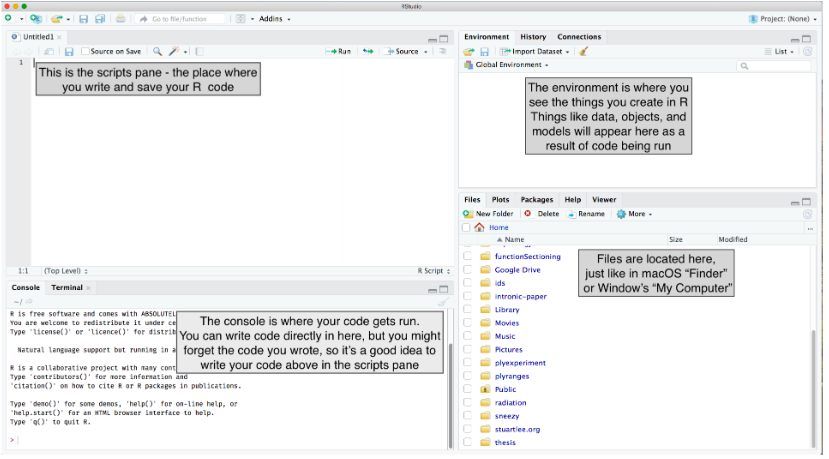
Task: Click the show in new window icon
Action: tap(49, 51)
